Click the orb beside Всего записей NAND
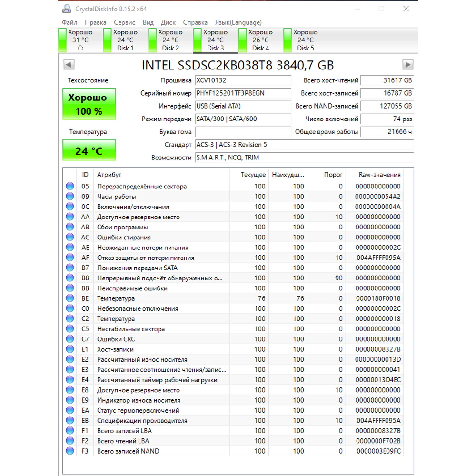Image resolution: width=476 pixels, height=476 pixels. [70, 451]
